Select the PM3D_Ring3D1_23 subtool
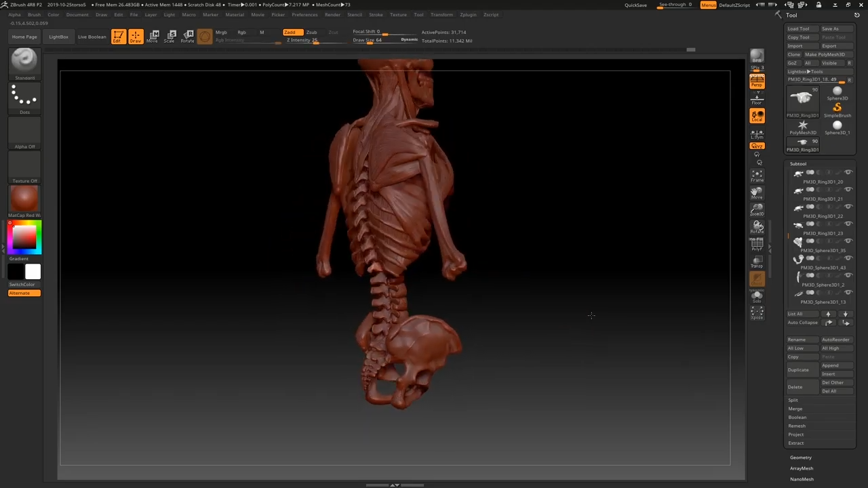 pos(821,228)
